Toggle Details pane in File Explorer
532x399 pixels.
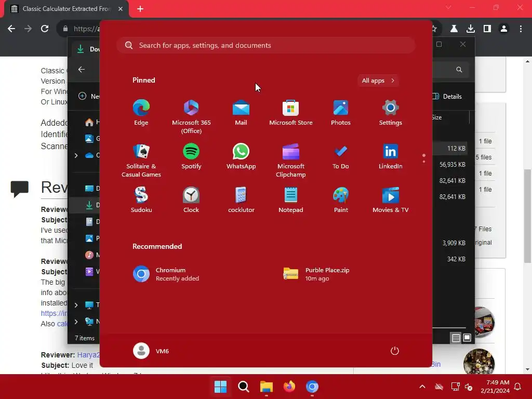[447, 96]
